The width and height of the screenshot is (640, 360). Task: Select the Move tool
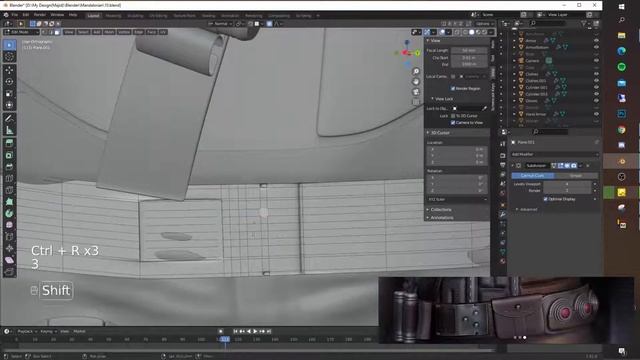(x=9, y=70)
